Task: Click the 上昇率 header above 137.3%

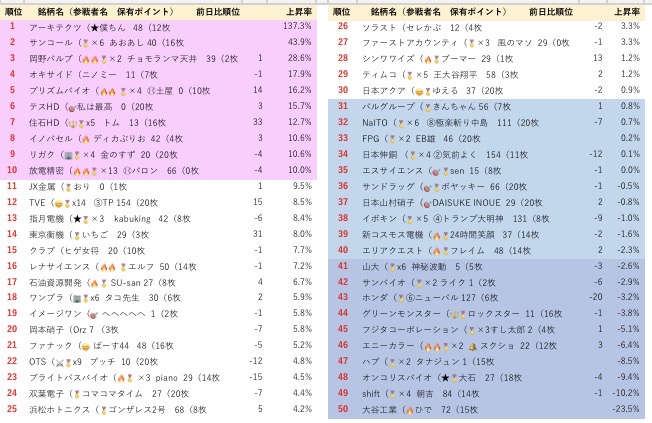Action: coord(301,9)
